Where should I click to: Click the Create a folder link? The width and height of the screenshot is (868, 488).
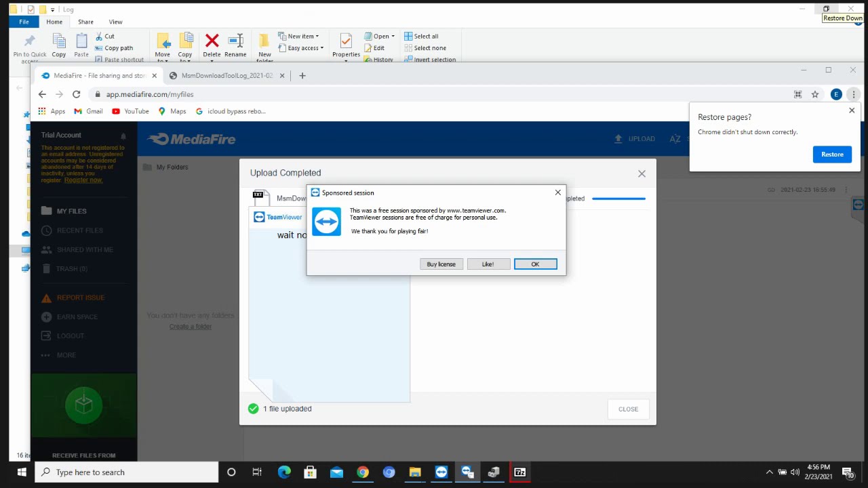(191, 327)
